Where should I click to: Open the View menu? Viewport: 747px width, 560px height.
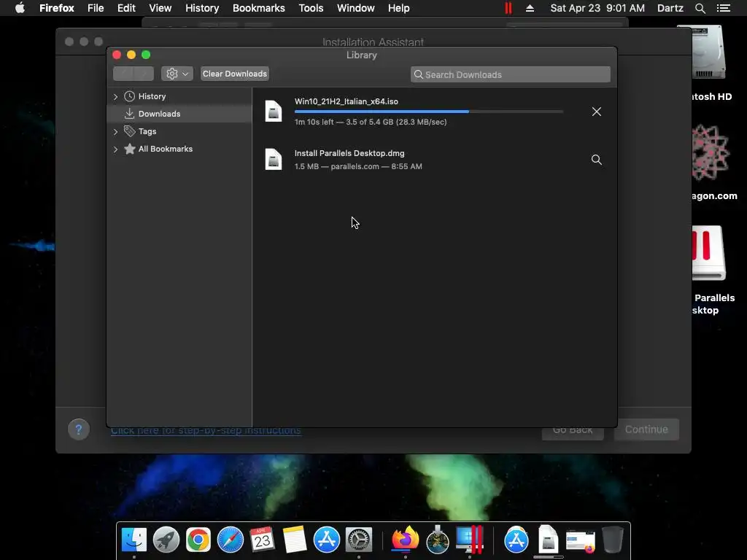coord(160,8)
